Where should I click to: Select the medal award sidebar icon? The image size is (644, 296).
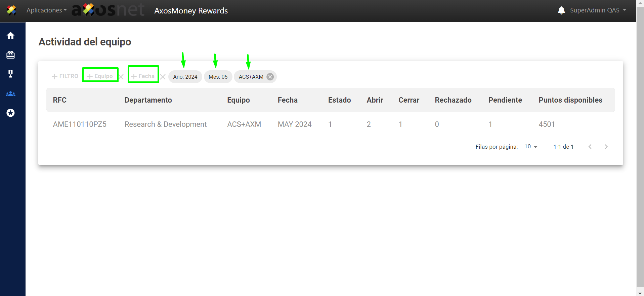(x=11, y=74)
